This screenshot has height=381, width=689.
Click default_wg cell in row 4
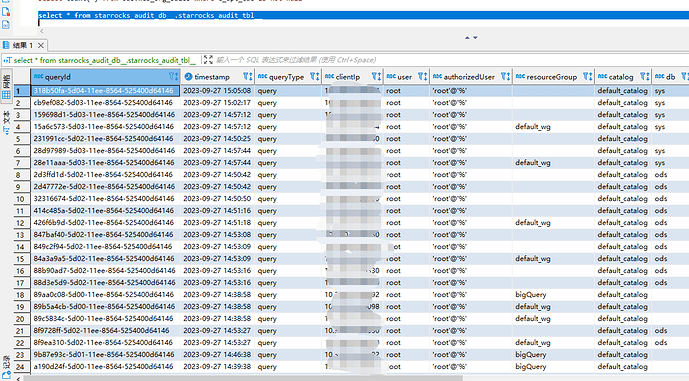click(553, 127)
